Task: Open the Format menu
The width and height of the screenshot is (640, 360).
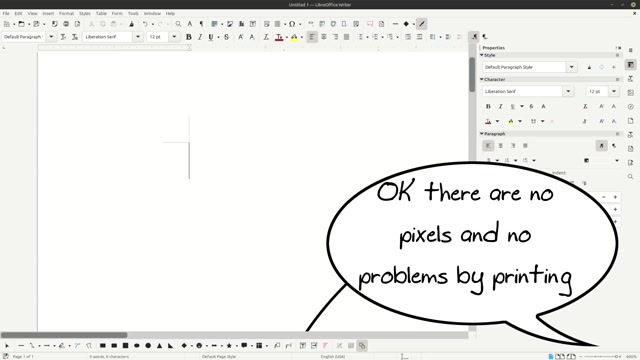Action: (x=66, y=13)
